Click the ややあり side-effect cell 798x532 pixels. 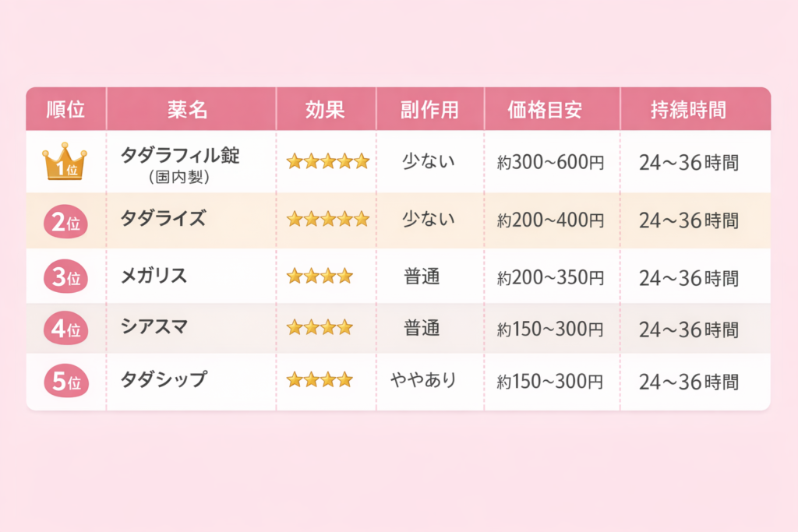423,380
